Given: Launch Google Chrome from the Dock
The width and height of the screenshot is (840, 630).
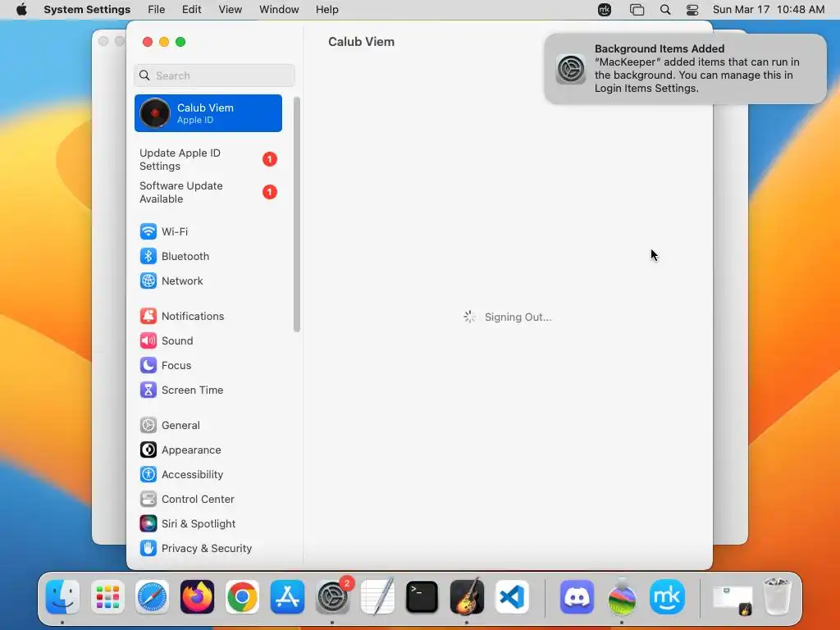Looking at the screenshot, I should pyautogui.click(x=242, y=596).
